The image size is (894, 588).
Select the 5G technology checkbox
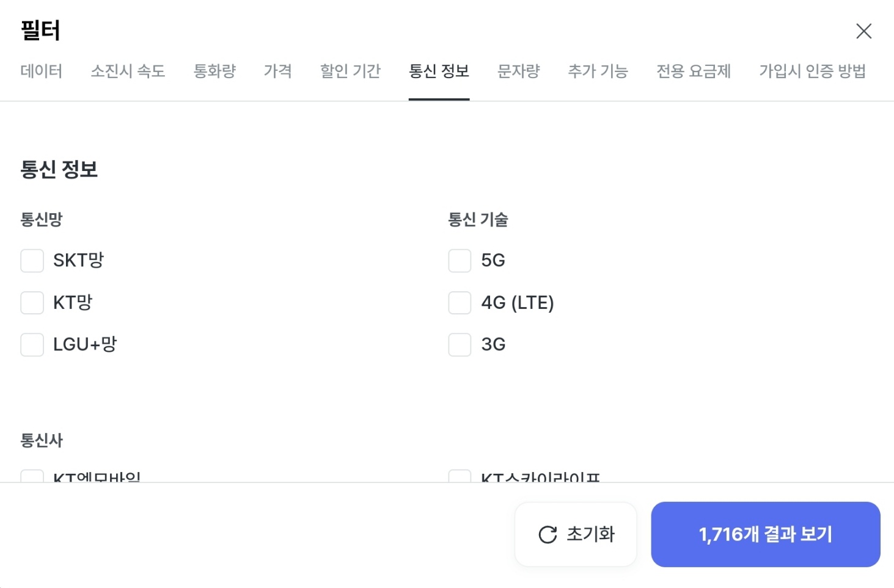point(459,261)
